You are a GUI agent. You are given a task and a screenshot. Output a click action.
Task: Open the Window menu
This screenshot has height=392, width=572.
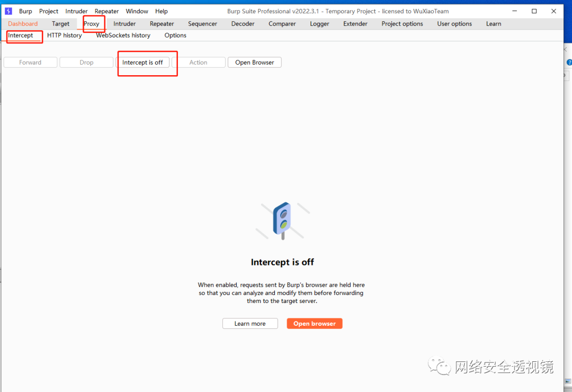point(137,11)
